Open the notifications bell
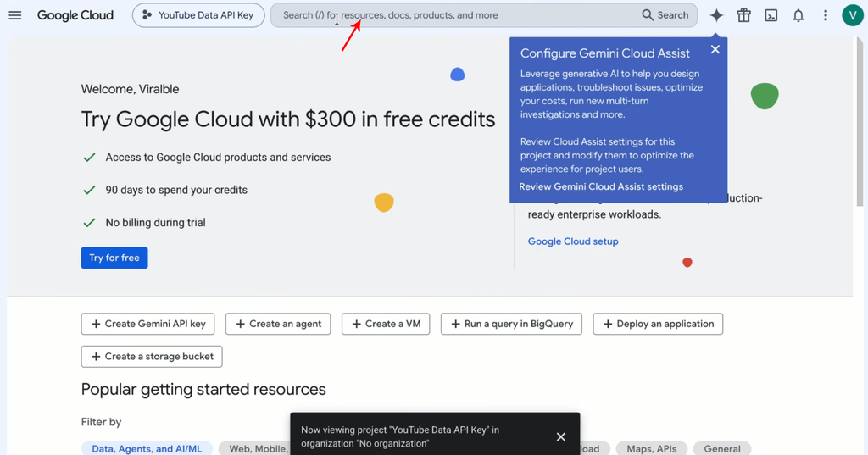Image resolution: width=868 pixels, height=455 pixels. coord(798,15)
